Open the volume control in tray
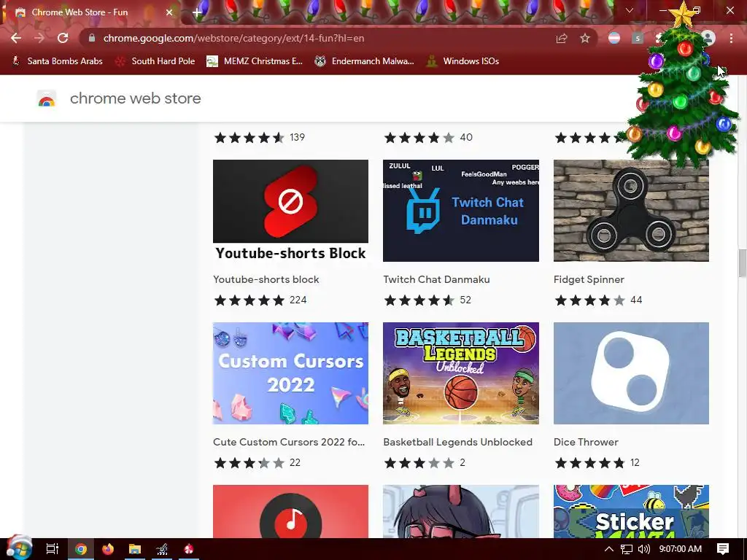Screen dimensions: 747x560 point(644,549)
